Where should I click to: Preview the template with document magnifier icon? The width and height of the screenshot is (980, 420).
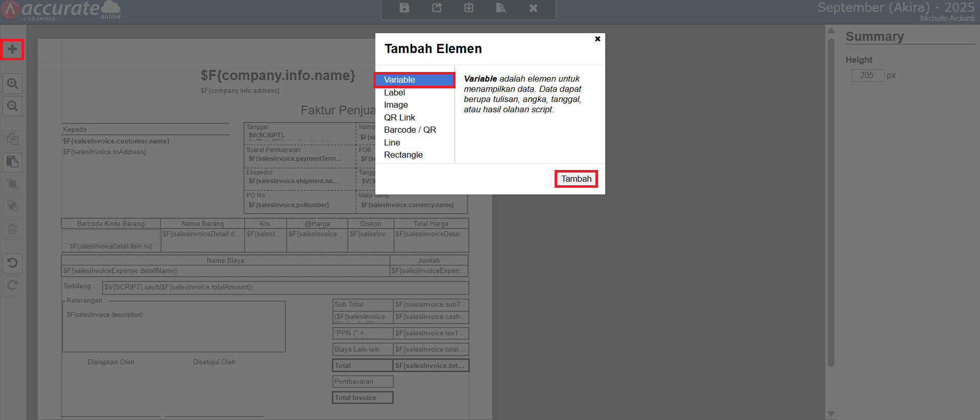501,8
